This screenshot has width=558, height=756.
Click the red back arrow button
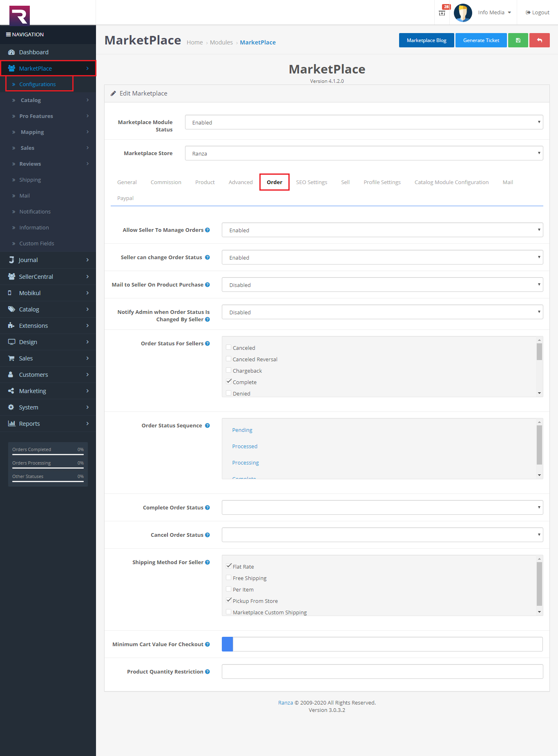539,40
